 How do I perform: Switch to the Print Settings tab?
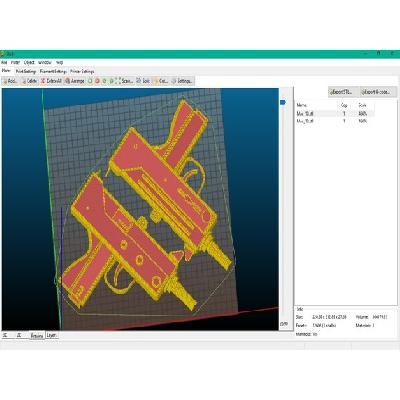(26, 71)
